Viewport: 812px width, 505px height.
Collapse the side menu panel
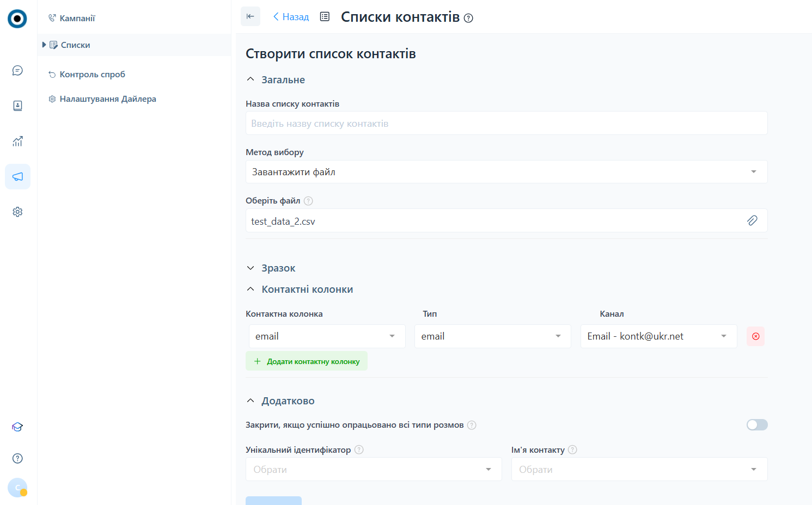click(x=251, y=16)
